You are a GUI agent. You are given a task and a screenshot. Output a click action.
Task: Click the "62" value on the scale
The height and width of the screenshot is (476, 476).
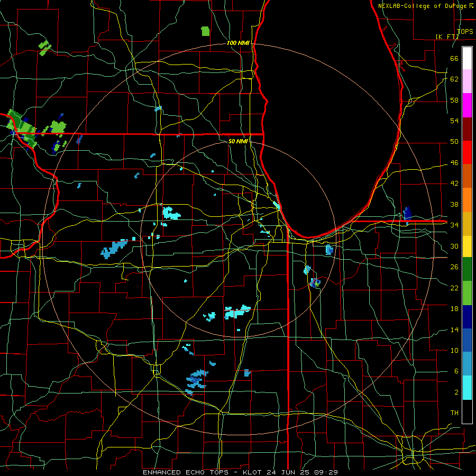pos(454,79)
